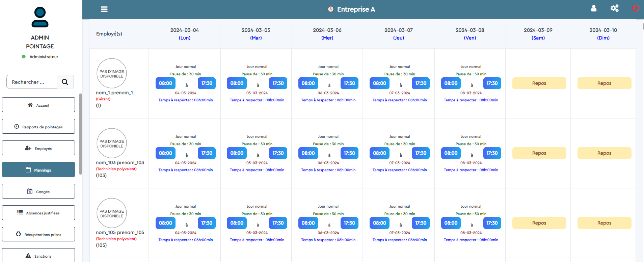The image size is (644, 262).
Task: Open the hamburger menu icon
Action: tap(104, 9)
